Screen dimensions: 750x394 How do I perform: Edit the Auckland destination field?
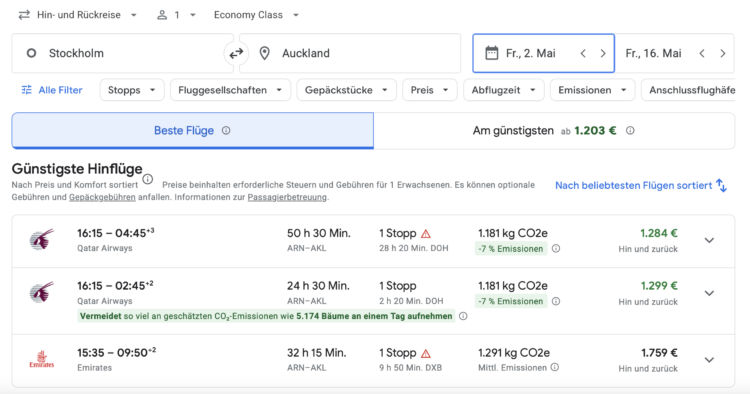point(350,53)
